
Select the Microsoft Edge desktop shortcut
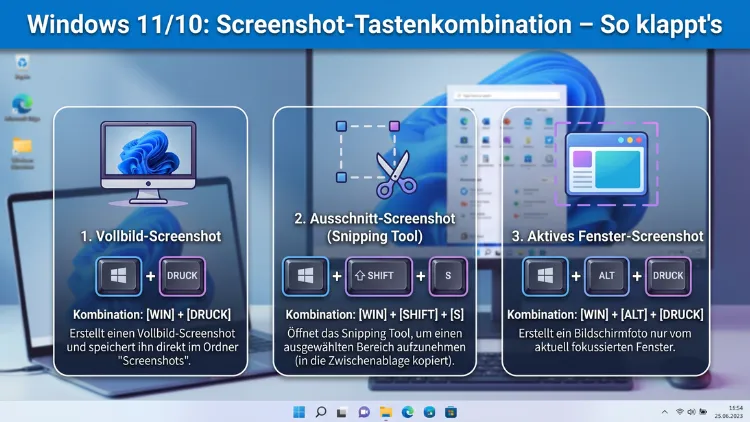pos(22,108)
